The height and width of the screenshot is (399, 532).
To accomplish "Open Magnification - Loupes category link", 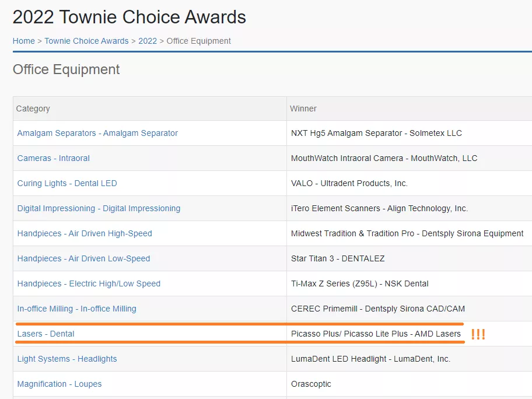I will (x=60, y=384).
